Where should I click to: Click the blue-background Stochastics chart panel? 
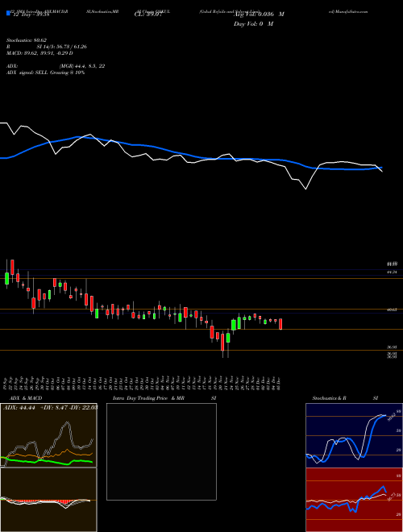point(354,435)
